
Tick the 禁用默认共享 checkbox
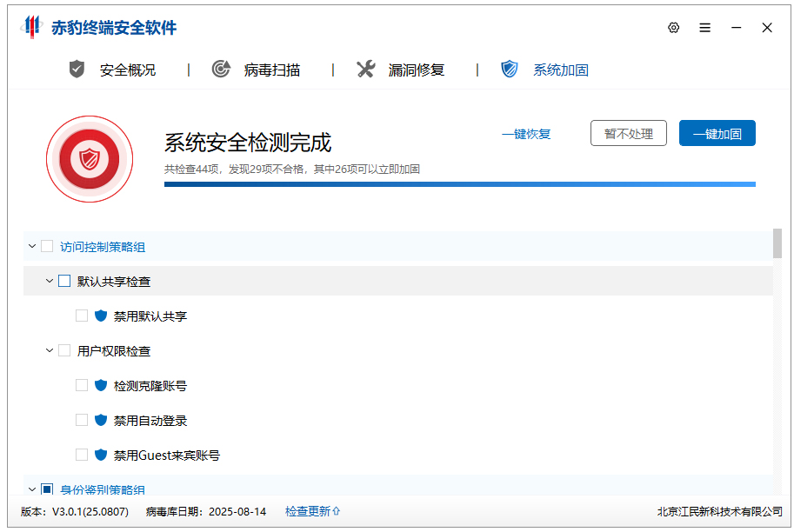82,316
